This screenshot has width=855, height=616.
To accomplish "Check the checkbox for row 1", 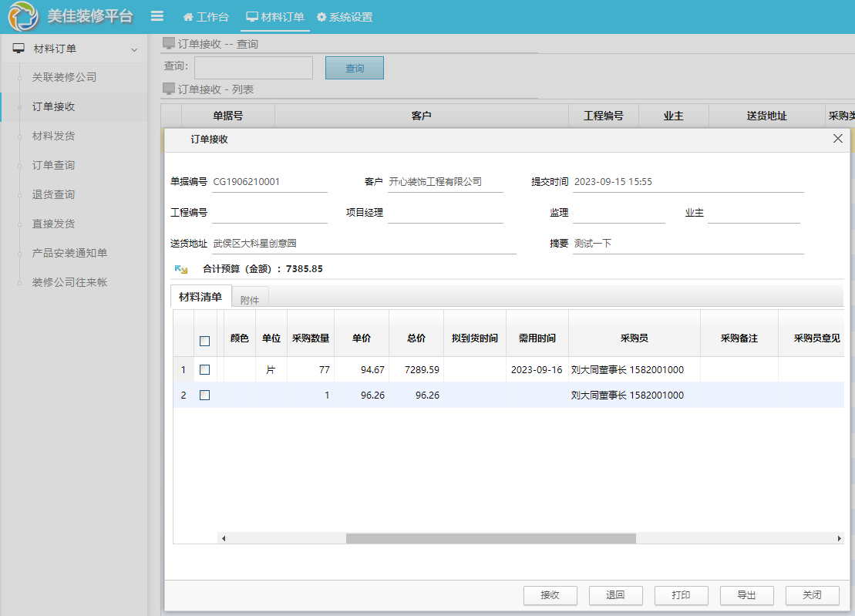I will pos(204,370).
